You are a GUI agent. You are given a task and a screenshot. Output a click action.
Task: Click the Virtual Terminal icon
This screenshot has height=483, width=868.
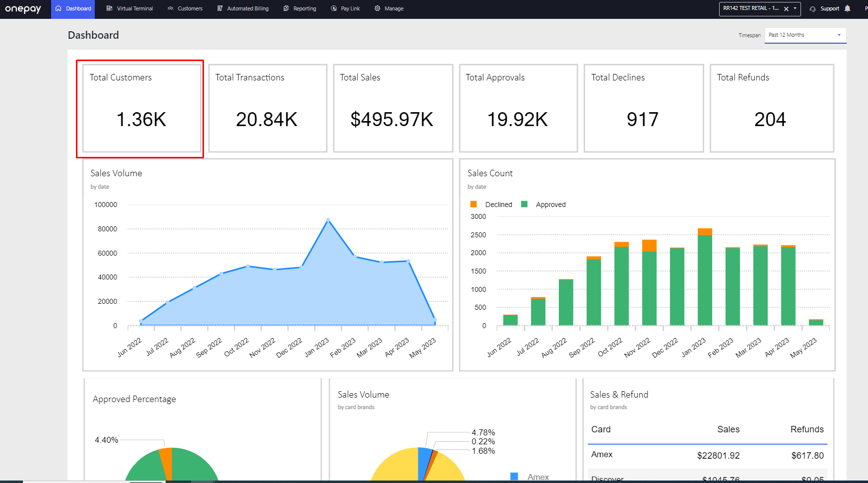pyautogui.click(x=108, y=8)
